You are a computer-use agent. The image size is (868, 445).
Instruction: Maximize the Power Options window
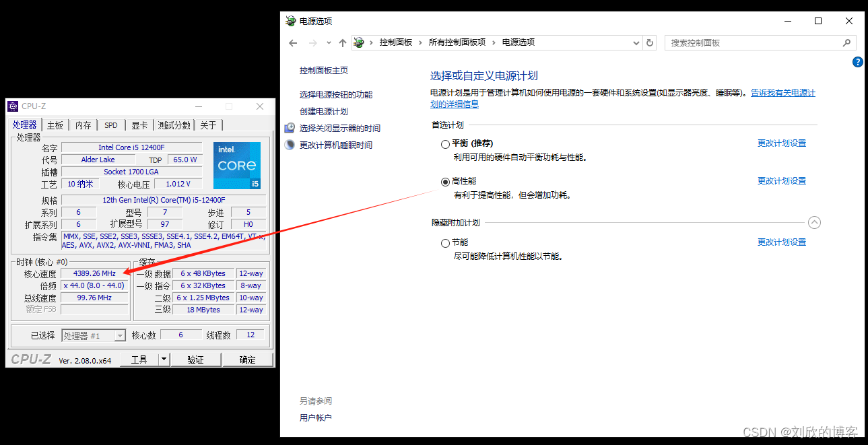(818, 21)
